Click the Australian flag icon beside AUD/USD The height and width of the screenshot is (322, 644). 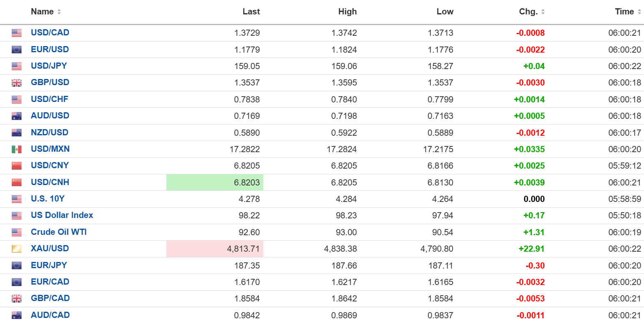(x=16, y=116)
